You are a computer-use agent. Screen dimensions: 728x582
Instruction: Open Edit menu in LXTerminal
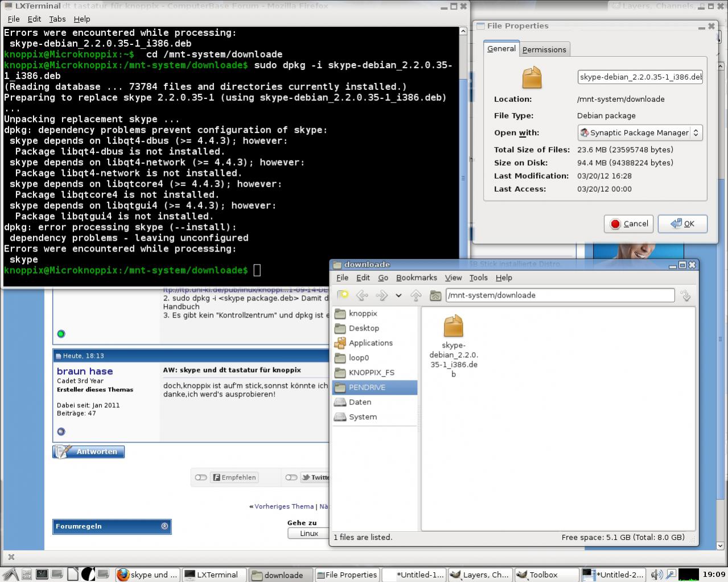click(35, 19)
